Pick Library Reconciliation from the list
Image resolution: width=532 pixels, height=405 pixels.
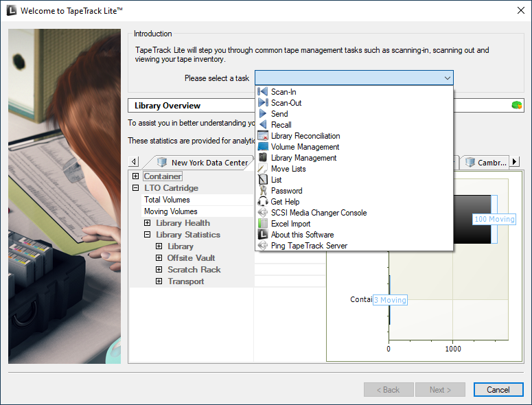pyautogui.click(x=354, y=136)
